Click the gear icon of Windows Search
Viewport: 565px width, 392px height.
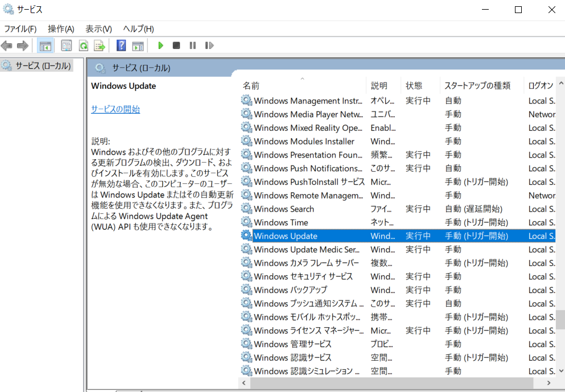(x=246, y=209)
